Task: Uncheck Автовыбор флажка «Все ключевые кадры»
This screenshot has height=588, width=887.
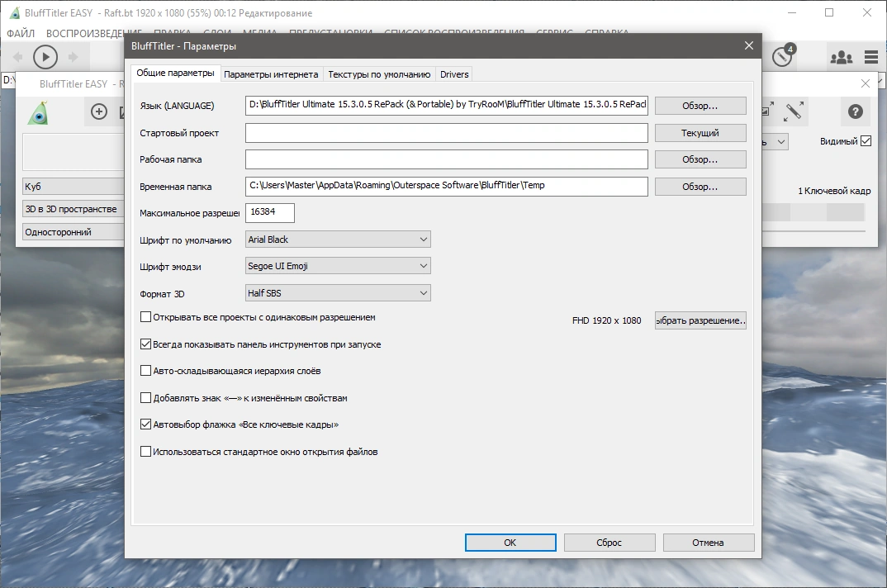Action: tap(146, 424)
